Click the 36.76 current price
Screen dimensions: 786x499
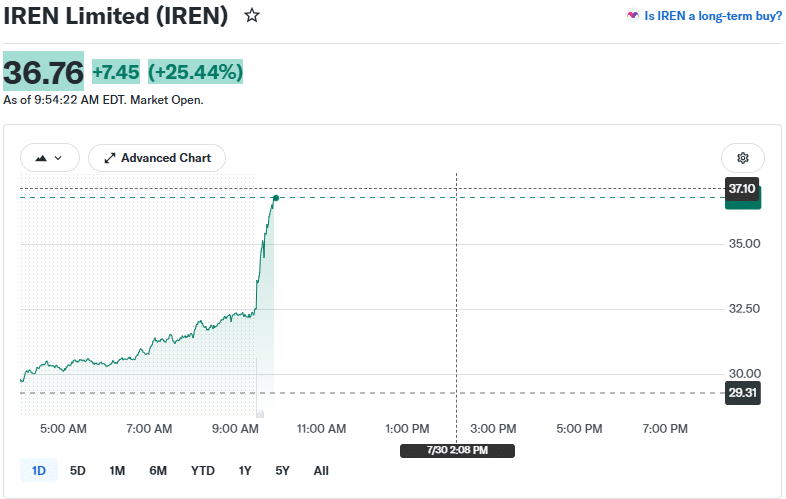click(x=44, y=72)
